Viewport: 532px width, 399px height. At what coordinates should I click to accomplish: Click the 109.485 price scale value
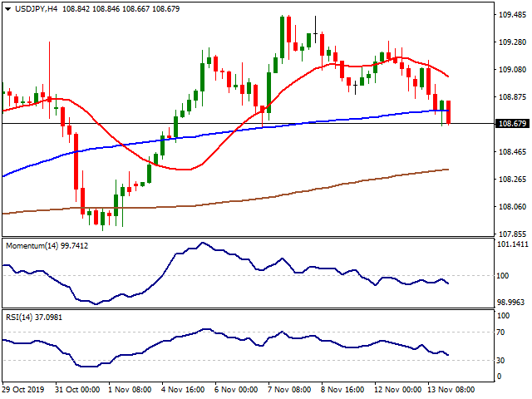pyautogui.click(x=512, y=15)
